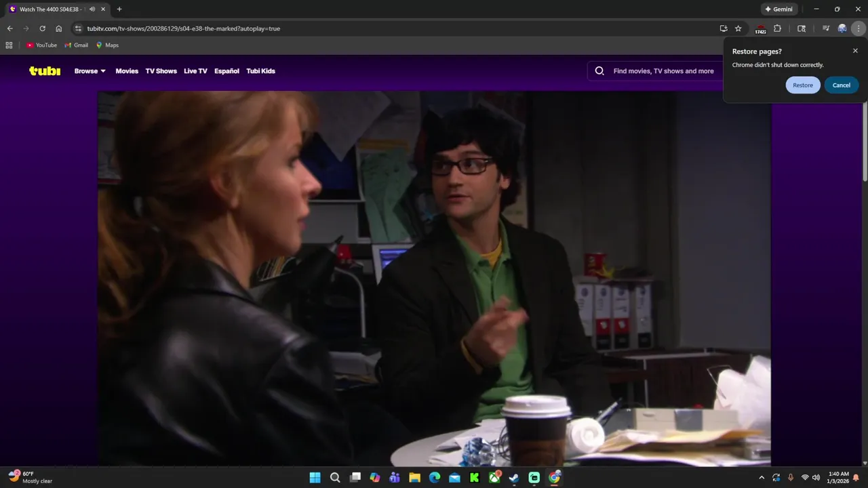Open the Xbox app on the taskbar
Viewport: 868px width, 488px height.
494,478
